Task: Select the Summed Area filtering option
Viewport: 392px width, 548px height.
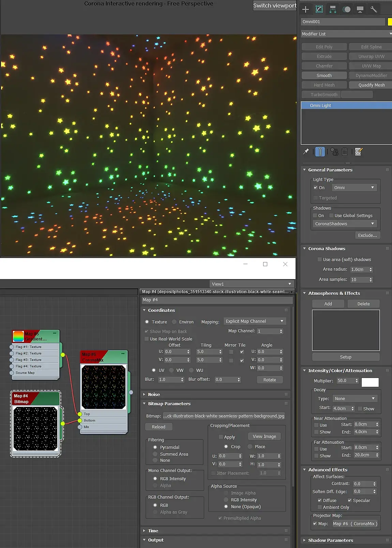Action: tap(155, 454)
